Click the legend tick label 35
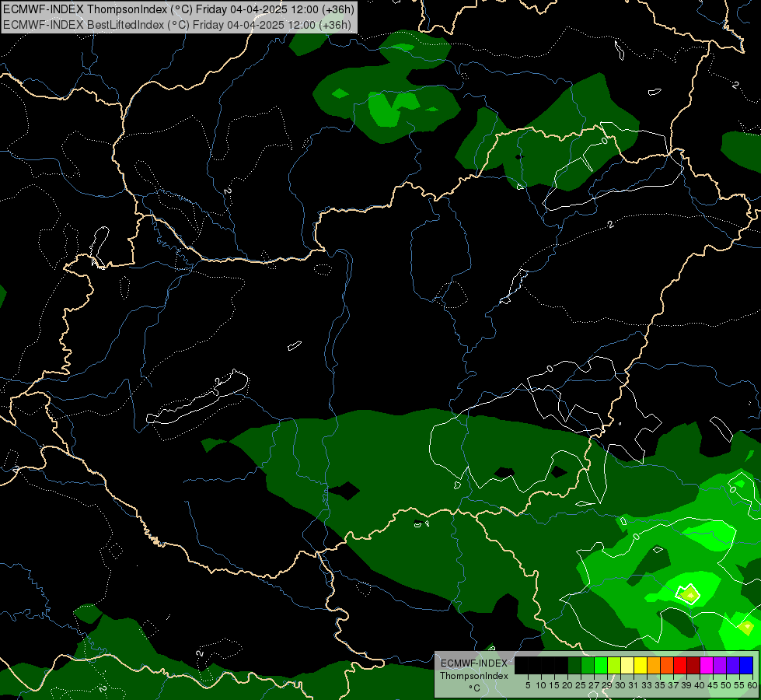761x700 pixels. coord(660,685)
